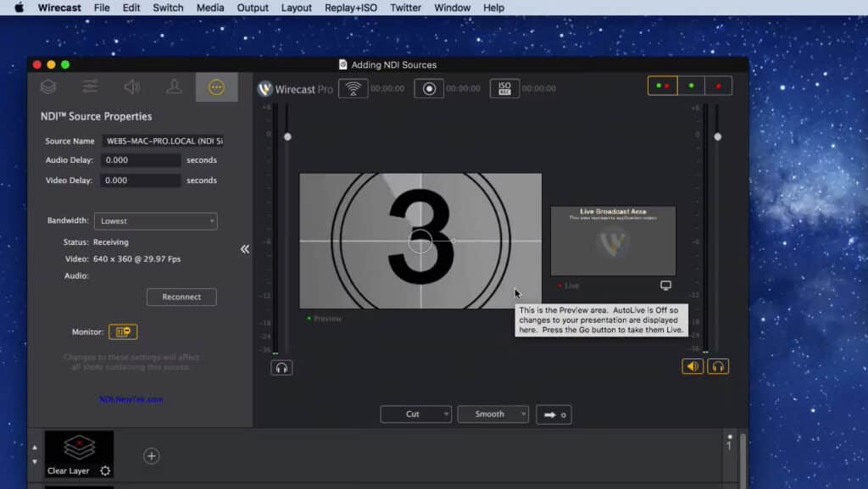The width and height of the screenshot is (868, 489).
Task: Collapse the properties panel with double chevron
Action: pos(245,249)
